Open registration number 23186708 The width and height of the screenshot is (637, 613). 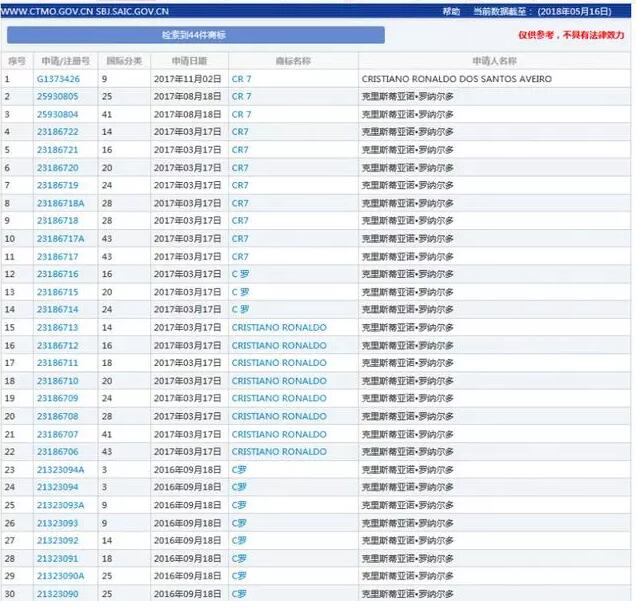pyautogui.click(x=57, y=416)
